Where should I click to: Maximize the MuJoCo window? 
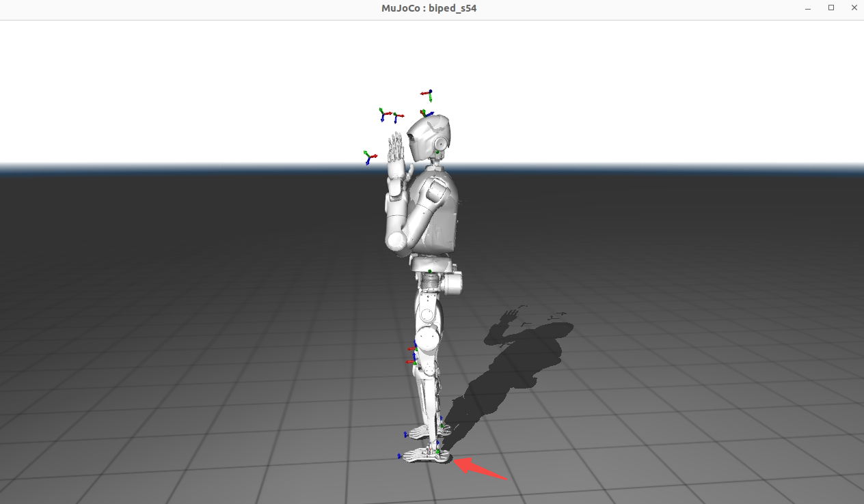pyautogui.click(x=831, y=8)
